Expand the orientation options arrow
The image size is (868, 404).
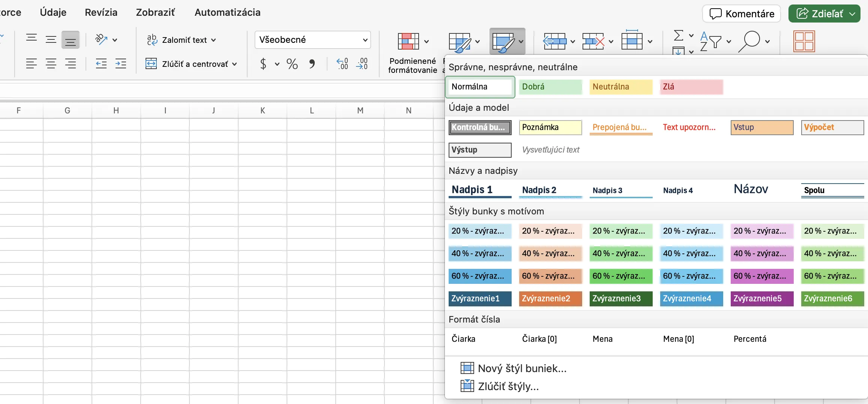click(115, 40)
